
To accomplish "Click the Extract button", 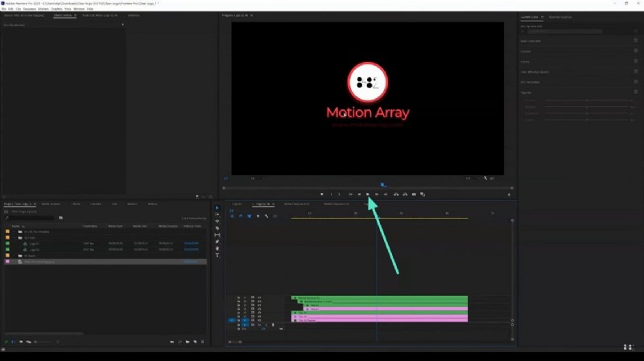I will [405, 195].
